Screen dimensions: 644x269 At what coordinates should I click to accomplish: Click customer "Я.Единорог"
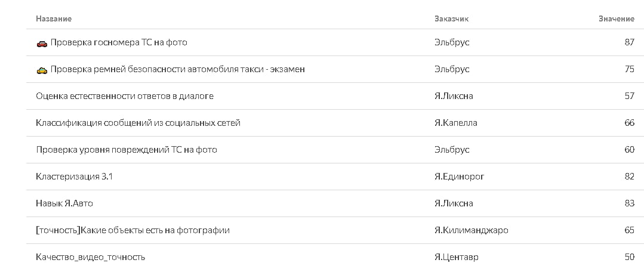460,177
